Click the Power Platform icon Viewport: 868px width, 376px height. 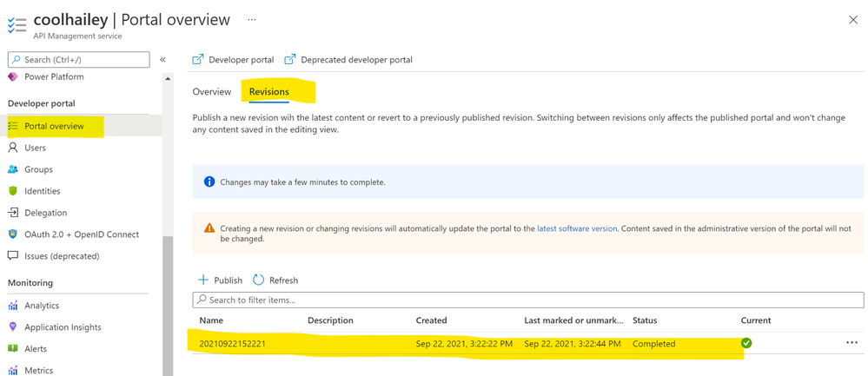pos(13,77)
